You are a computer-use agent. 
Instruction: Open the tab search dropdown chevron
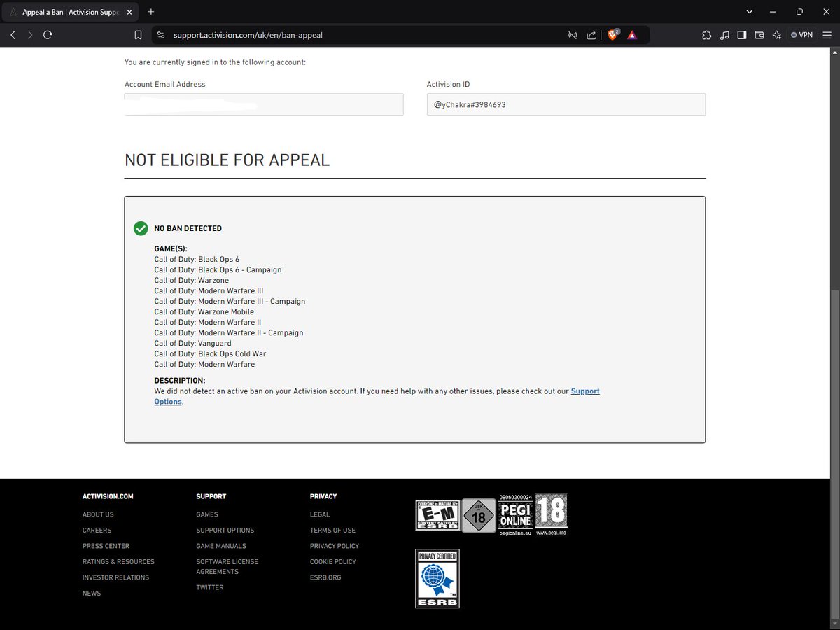pyautogui.click(x=750, y=12)
